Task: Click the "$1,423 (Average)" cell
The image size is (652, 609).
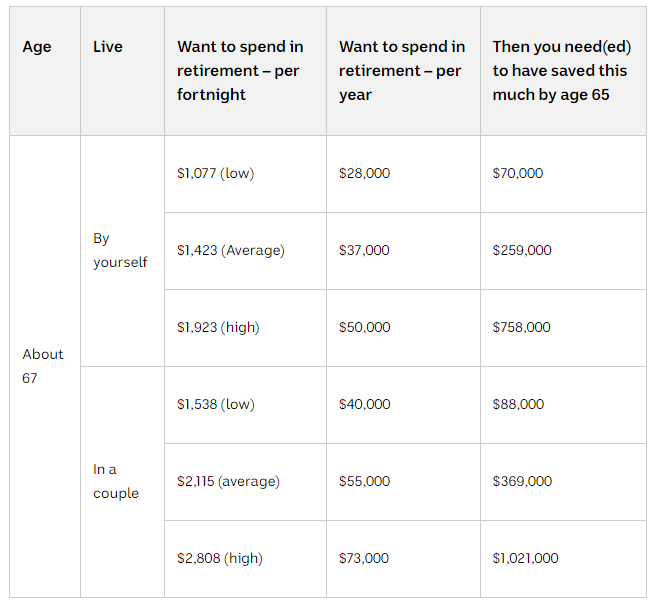Action: click(x=231, y=250)
